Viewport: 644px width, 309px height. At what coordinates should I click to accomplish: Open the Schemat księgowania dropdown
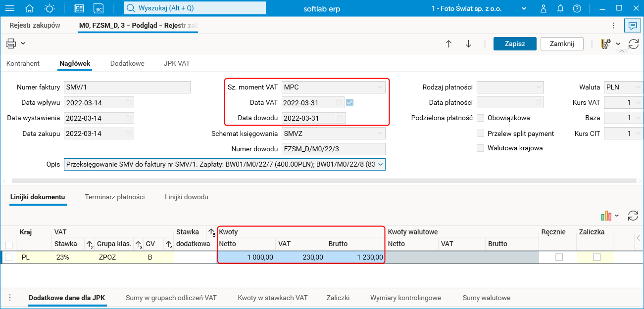click(380, 133)
